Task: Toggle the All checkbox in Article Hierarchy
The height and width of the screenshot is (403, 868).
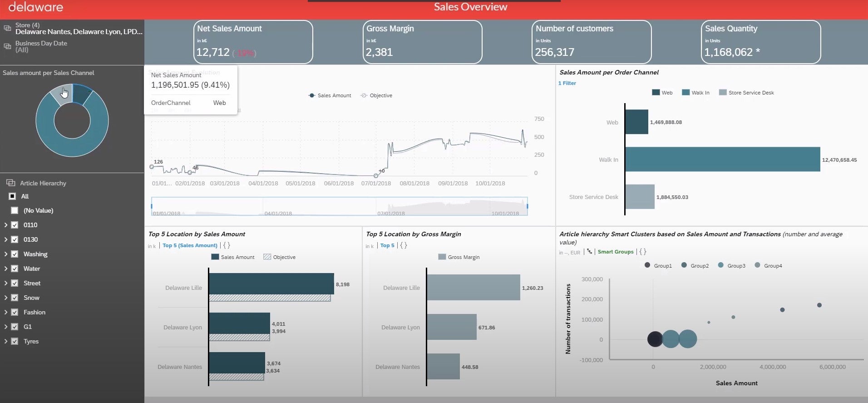Action: coord(12,196)
